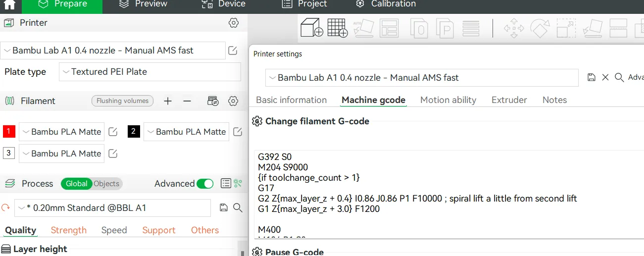
Task: Switch to the Project tab
Action: click(x=304, y=4)
